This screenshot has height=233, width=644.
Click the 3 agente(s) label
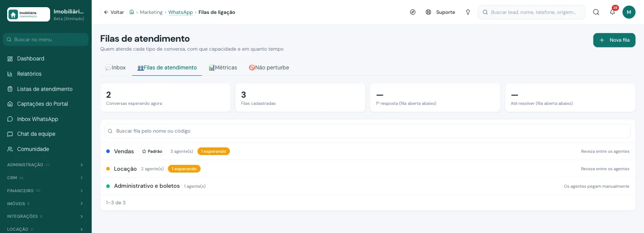[182, 151]
